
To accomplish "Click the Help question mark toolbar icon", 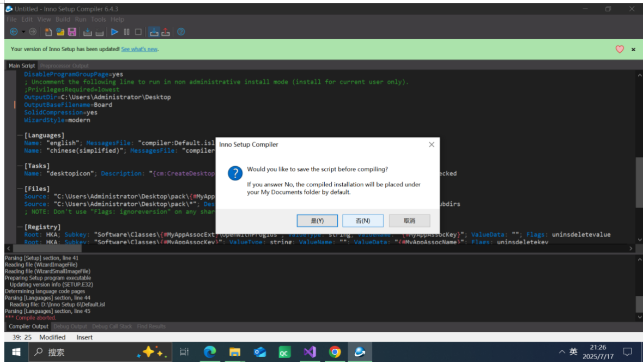I will 181,32.
